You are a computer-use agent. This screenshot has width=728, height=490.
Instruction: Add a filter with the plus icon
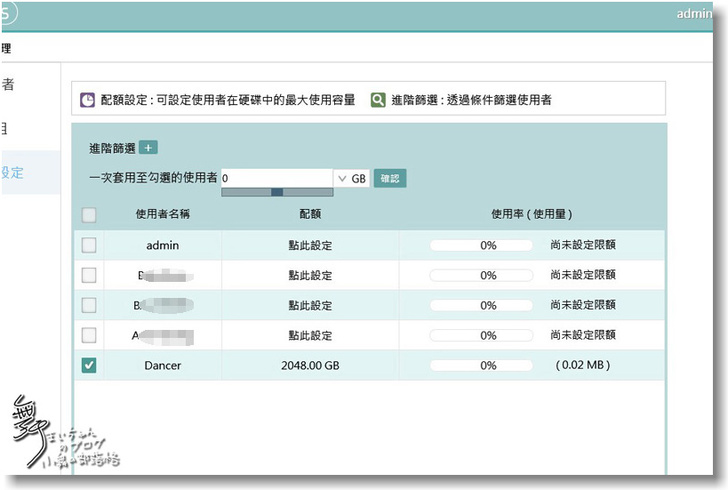148,148
